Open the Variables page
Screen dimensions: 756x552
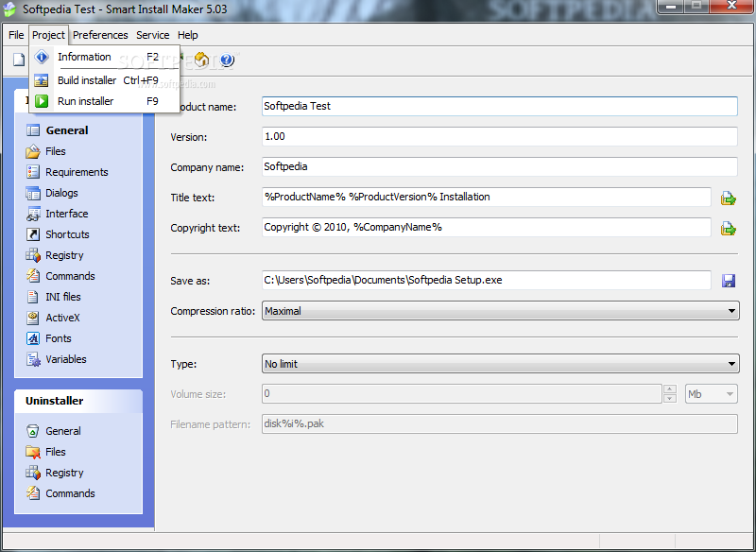coord(66,359)
